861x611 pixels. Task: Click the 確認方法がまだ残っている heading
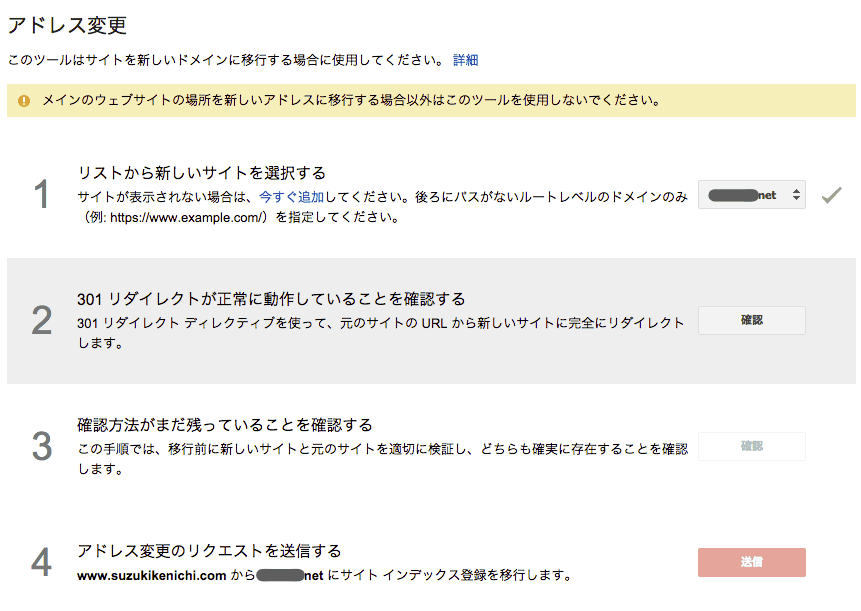pos(225,425)
